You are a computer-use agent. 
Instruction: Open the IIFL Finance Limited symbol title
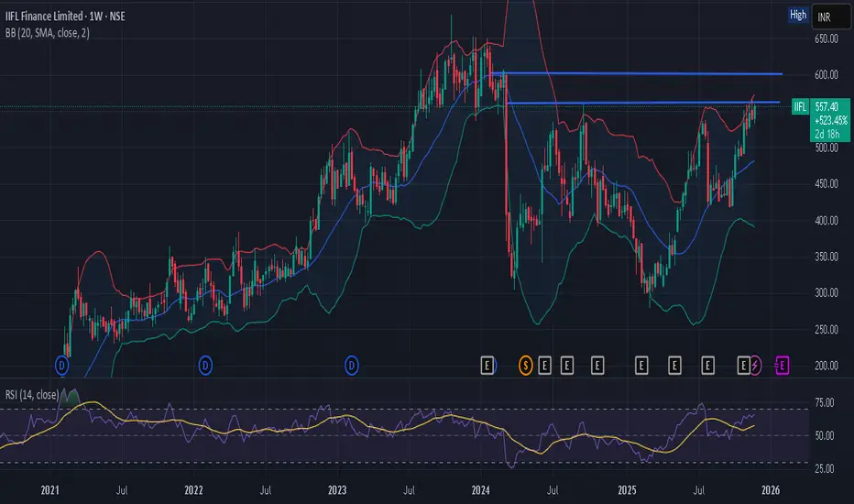point(65,16)
